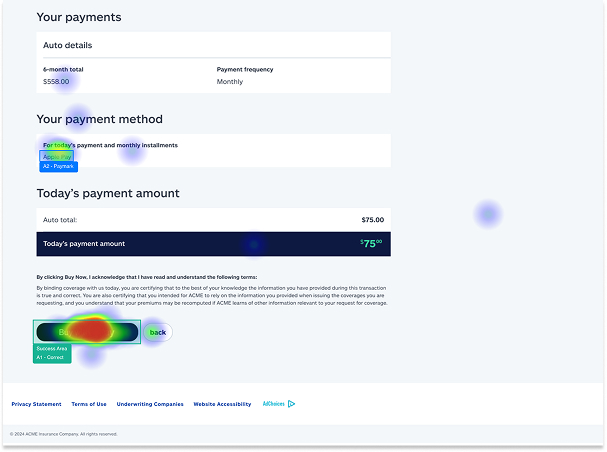Open the Underwriting Companies link
The height and width of the screenshot is (452, 607).
(150, 404)
